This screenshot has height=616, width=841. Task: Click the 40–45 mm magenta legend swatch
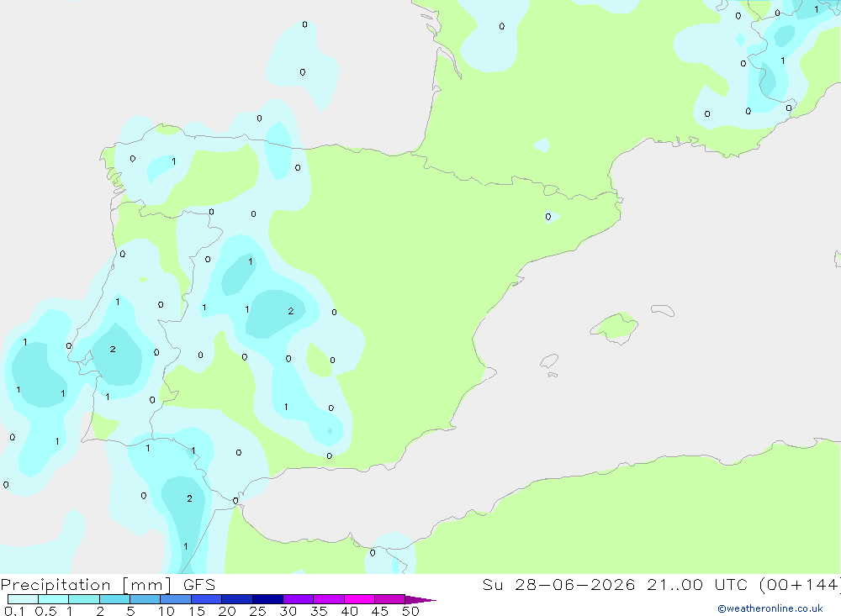pos(359,599)
